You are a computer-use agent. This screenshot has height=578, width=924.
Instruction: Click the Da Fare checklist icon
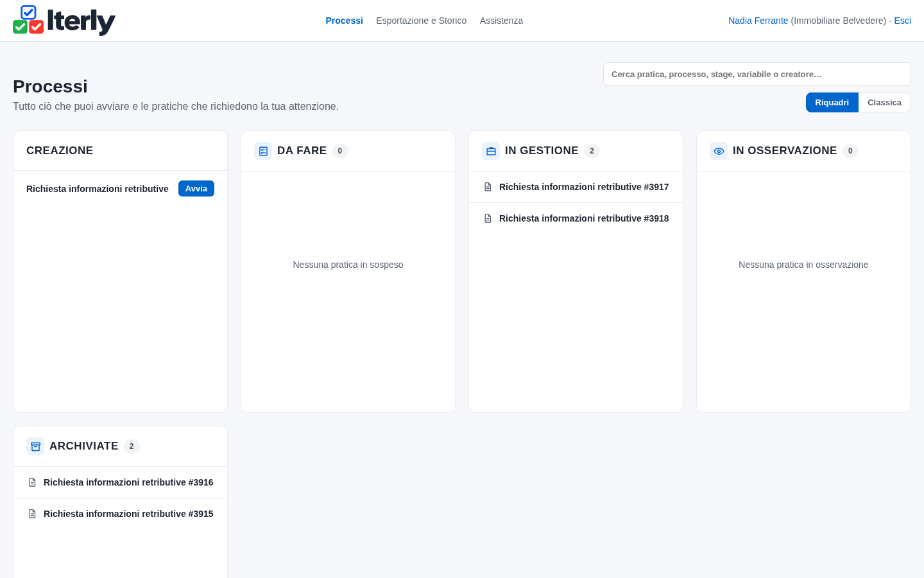(x=263, y=151)
